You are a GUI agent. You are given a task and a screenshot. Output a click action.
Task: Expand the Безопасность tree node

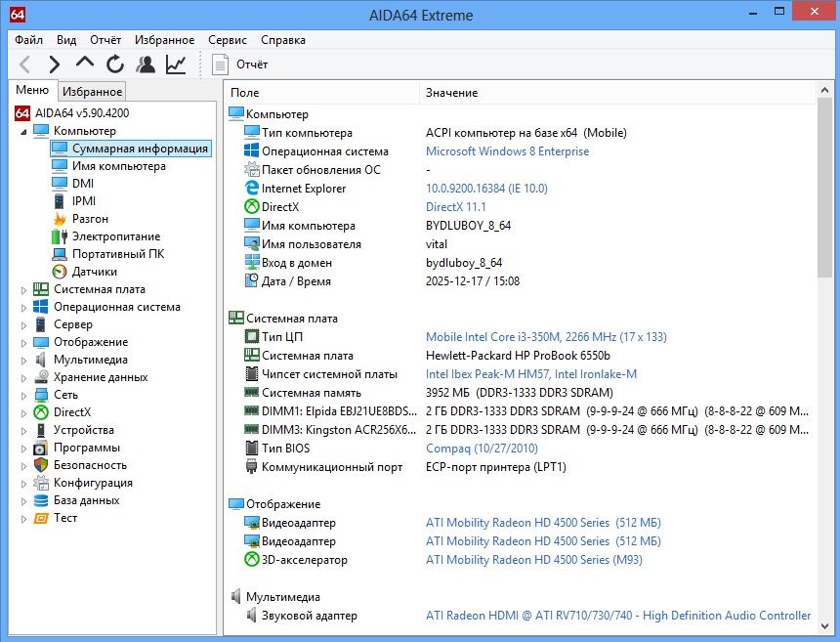coord(23,466)
